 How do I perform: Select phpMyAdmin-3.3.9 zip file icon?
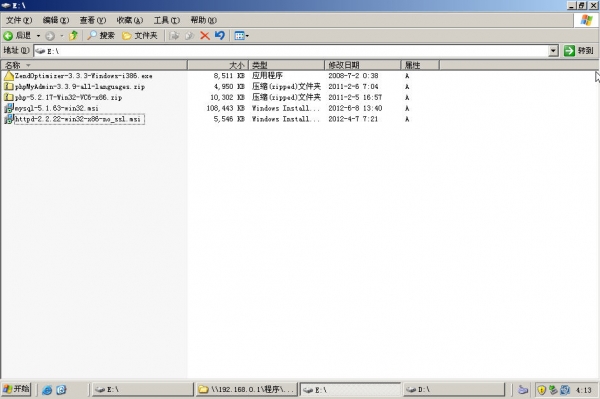tap(9, 86)
